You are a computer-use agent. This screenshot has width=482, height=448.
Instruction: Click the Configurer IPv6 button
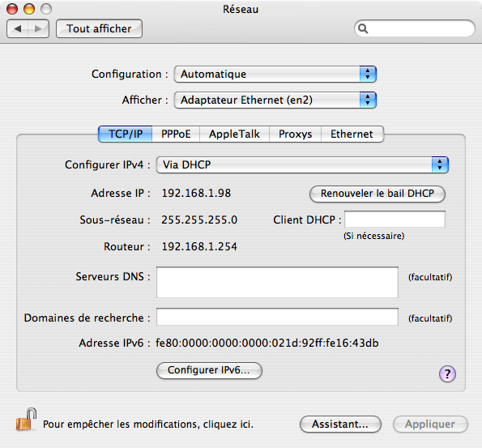tap(209, 370)
